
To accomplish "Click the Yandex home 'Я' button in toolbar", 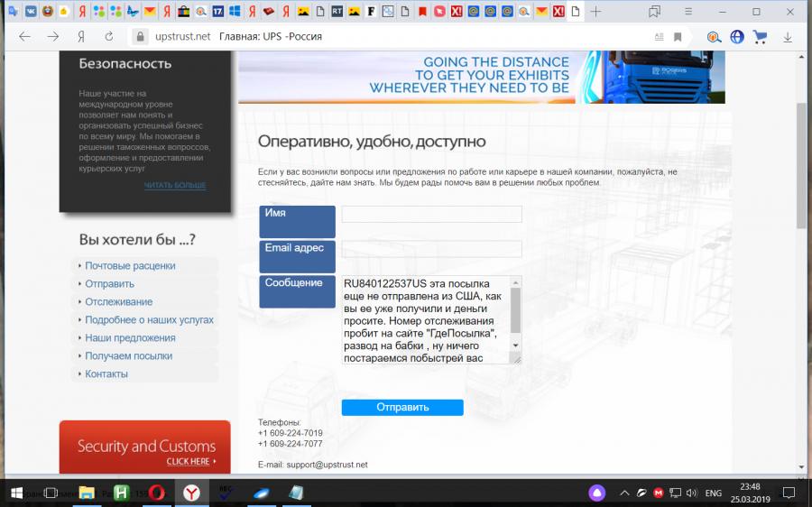I will click(x=81, y=37).
